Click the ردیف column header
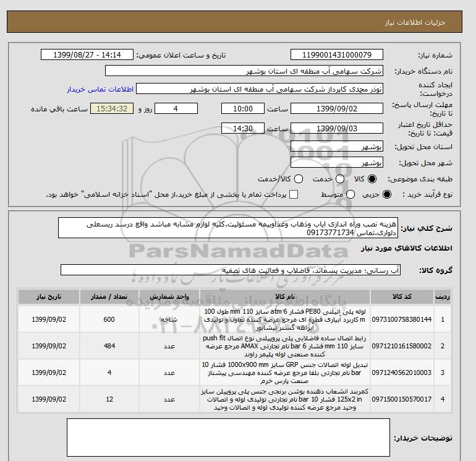Screen dimensions: 476x461 [443, 296]
